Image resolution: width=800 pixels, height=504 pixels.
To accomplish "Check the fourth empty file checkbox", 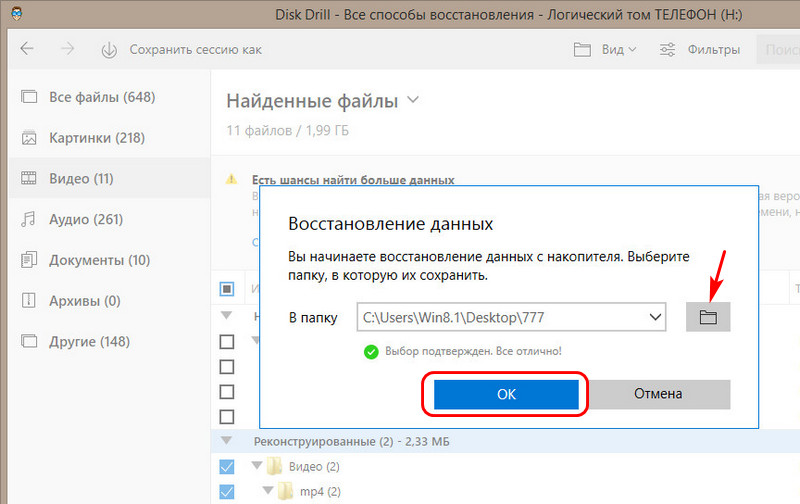I will (227, 417).
